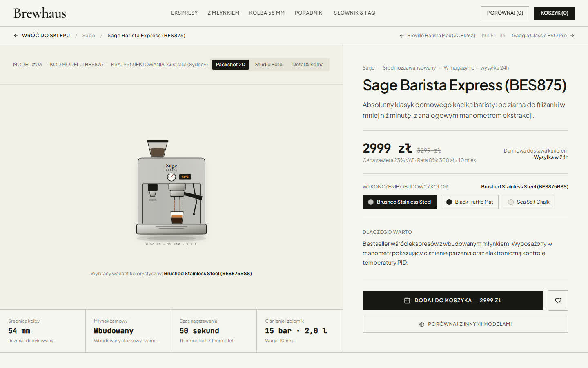
Task: Click the Brewhaus logo
Action: 40,13
